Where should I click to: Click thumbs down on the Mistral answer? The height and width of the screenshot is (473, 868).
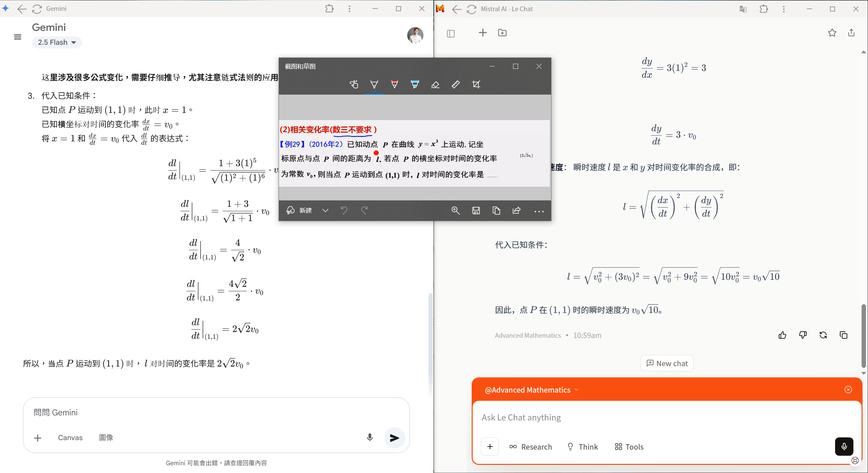pos(803,335)
